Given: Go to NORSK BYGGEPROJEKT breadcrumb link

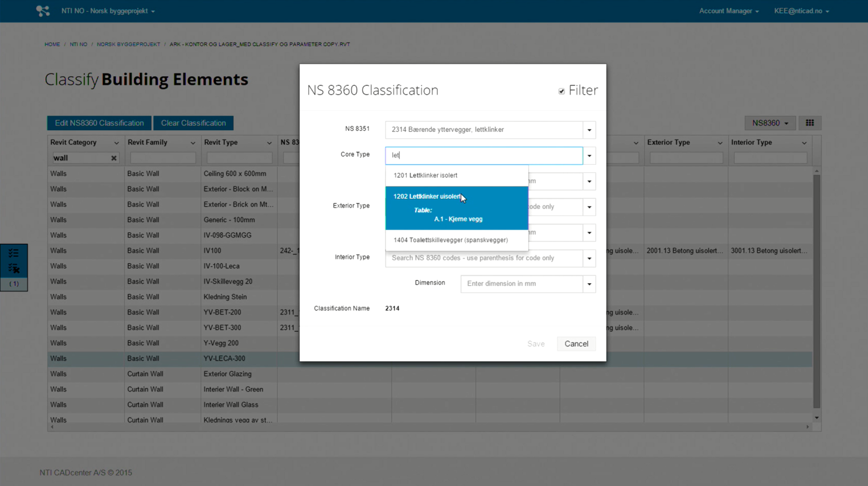Looking at the screenshot, I should point(128,45).
